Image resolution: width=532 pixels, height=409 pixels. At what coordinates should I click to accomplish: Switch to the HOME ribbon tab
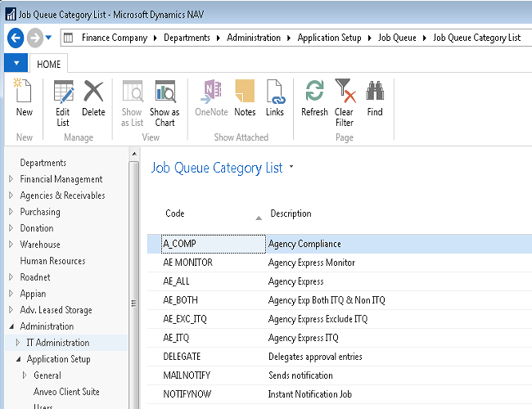(49, 64)
